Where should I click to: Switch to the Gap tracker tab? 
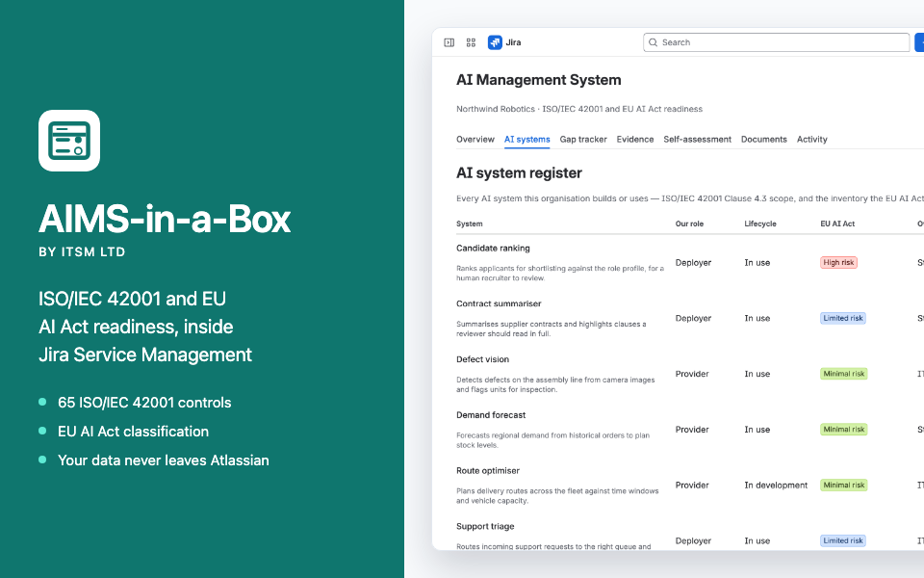pos(583,139)
